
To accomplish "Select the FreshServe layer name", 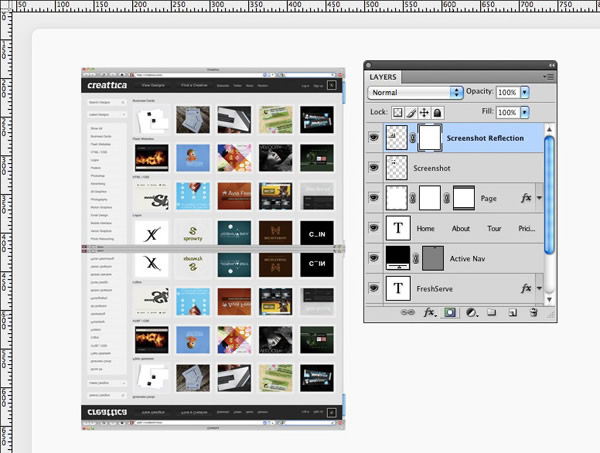I will (x=434, y=289).
